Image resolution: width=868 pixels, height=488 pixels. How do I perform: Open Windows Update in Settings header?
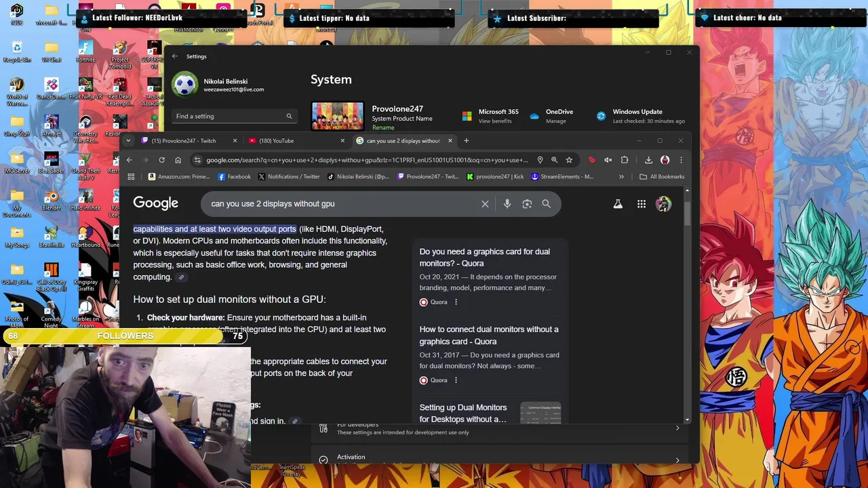(640, 116)
